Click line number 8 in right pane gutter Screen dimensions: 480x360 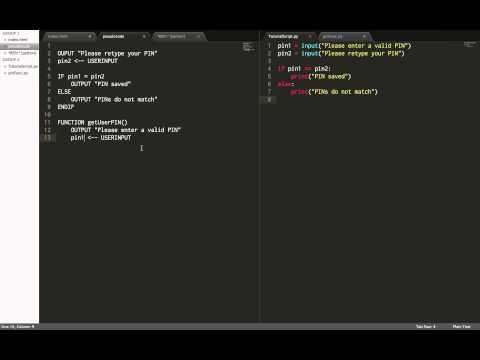[269, 99]
